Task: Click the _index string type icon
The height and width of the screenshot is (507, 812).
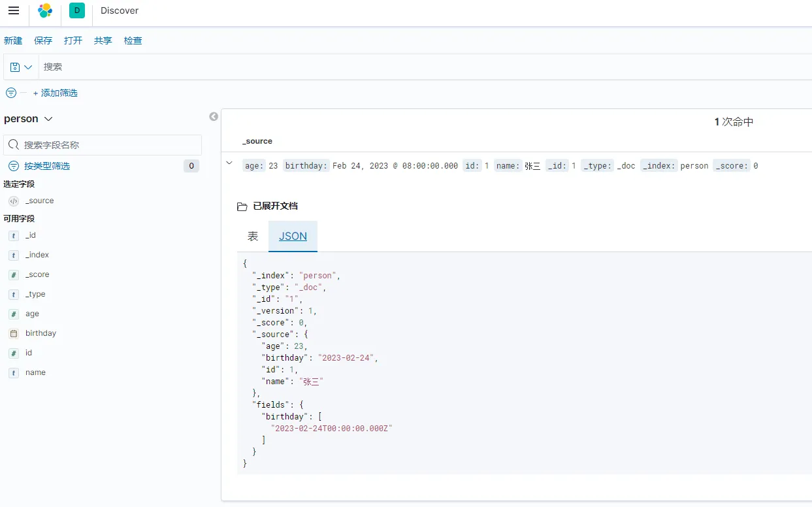Action: 14,255
